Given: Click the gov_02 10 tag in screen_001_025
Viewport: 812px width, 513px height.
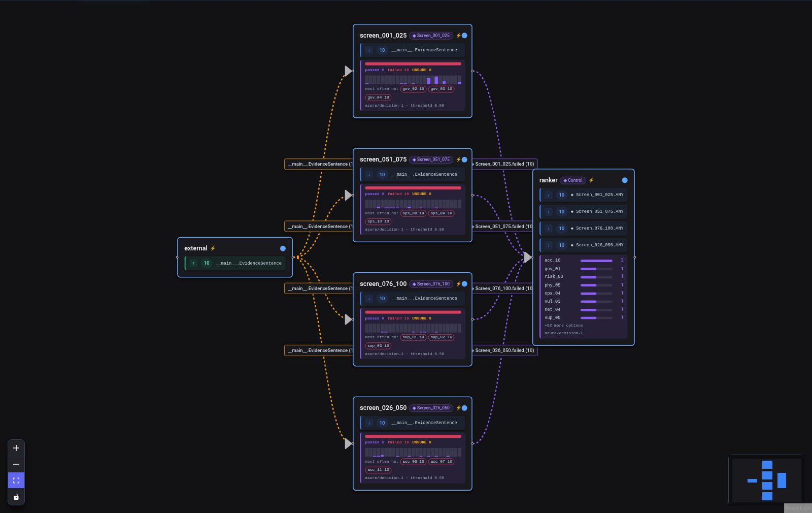Looking at the screenshot, I should (x=413, y=89).
